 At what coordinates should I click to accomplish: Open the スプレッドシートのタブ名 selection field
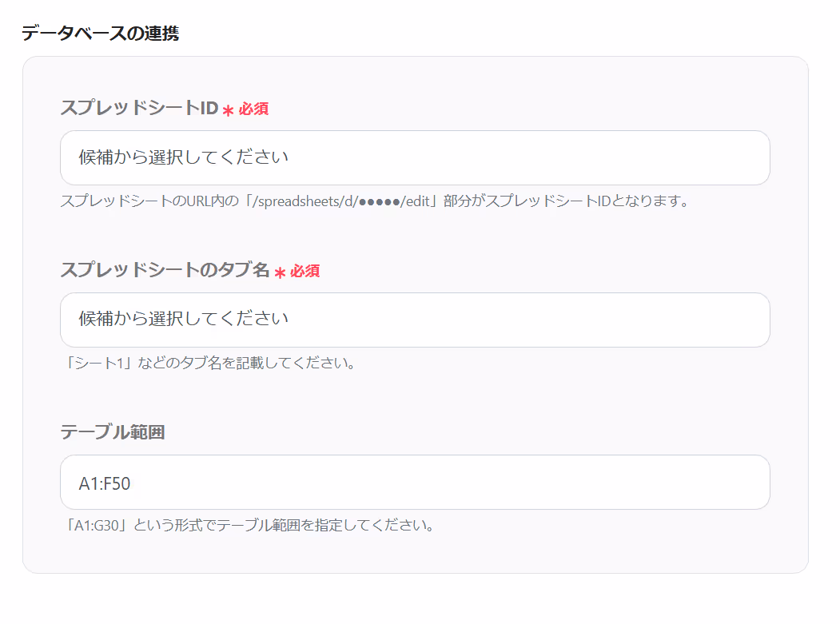tap(415, 320)
